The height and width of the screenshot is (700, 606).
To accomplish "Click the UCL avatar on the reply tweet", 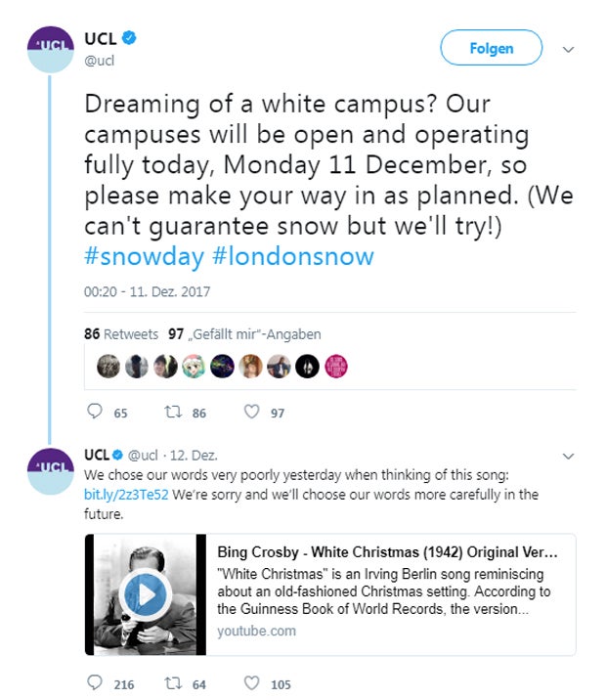I will coord(49,466).
